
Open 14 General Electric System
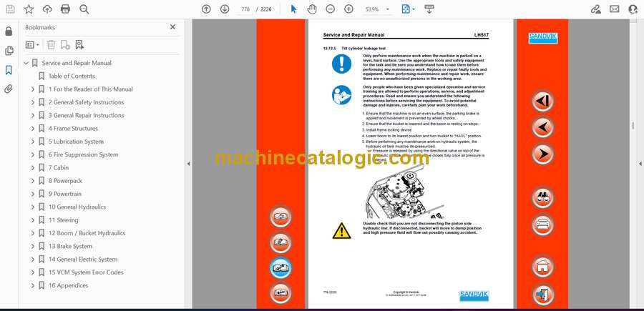[83, 260]
